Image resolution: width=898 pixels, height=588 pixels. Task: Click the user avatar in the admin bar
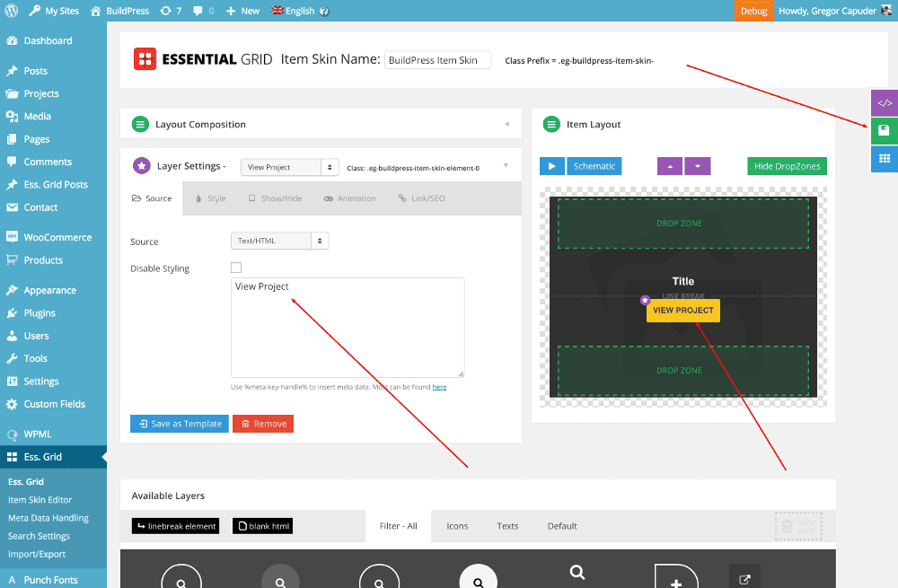[886, 11]
